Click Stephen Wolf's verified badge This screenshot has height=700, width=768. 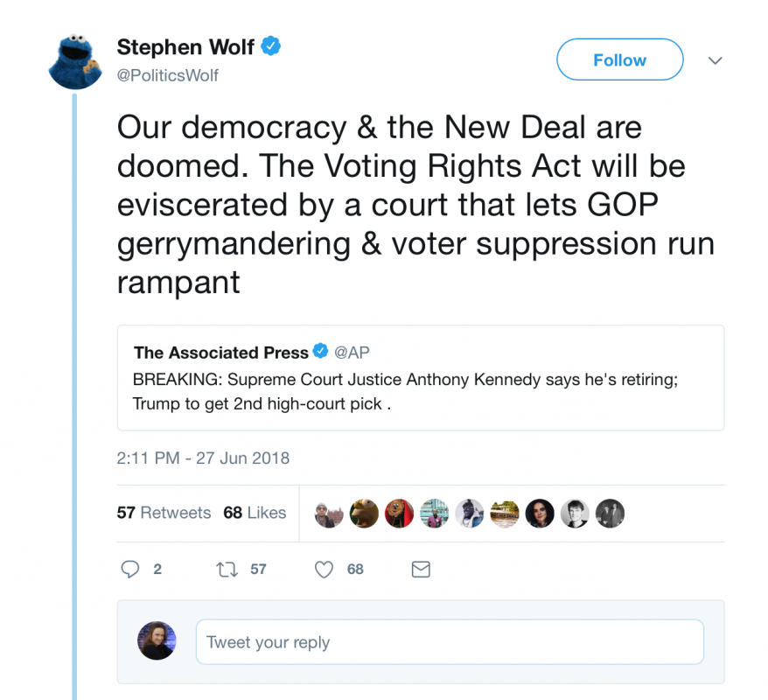coord(272,46)
